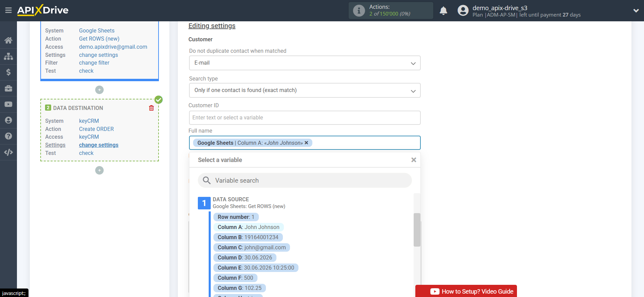The height and width of the screenshot is (297, 644).
Task: Open the user profile sidebar icon
Action: pyautogui.click(x=8, y=120)
